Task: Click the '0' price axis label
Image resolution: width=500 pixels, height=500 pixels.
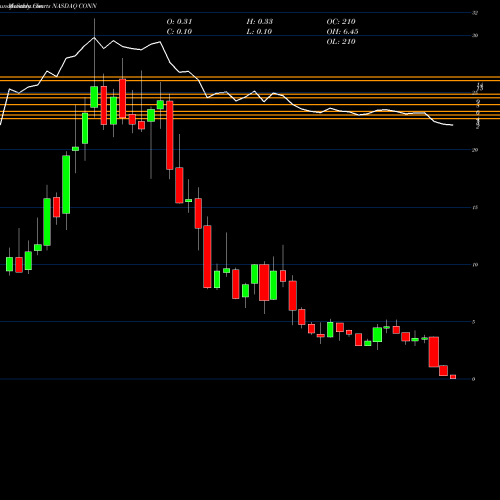Action: (x=474, y=379)
